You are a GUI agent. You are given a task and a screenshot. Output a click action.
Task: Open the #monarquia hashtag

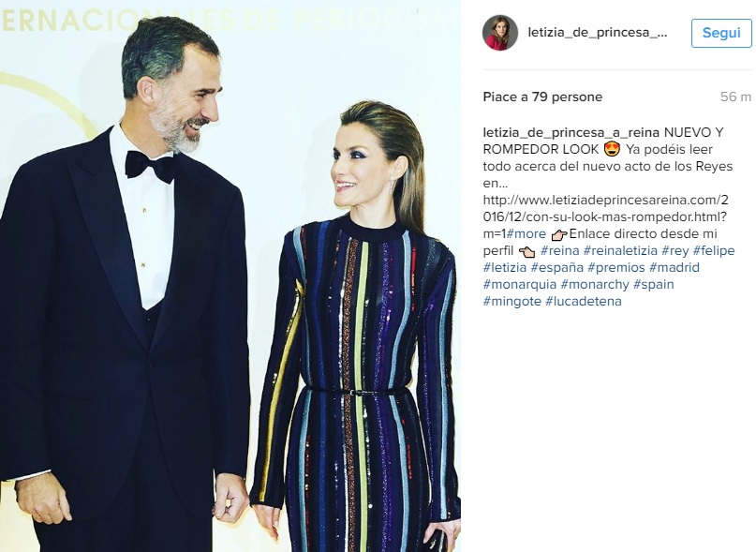pos(520,285)
